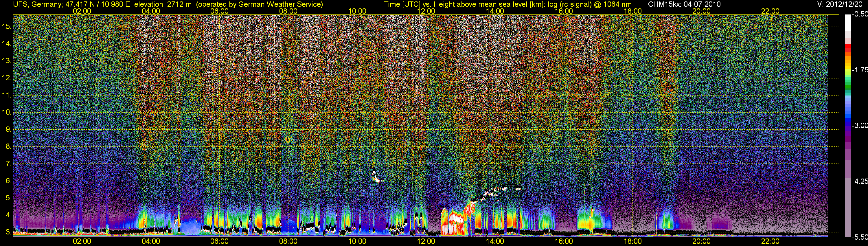The image size is (868, 246).
Task: Click '22:00' on the lower time axis
Action: (x=770, y=241)
